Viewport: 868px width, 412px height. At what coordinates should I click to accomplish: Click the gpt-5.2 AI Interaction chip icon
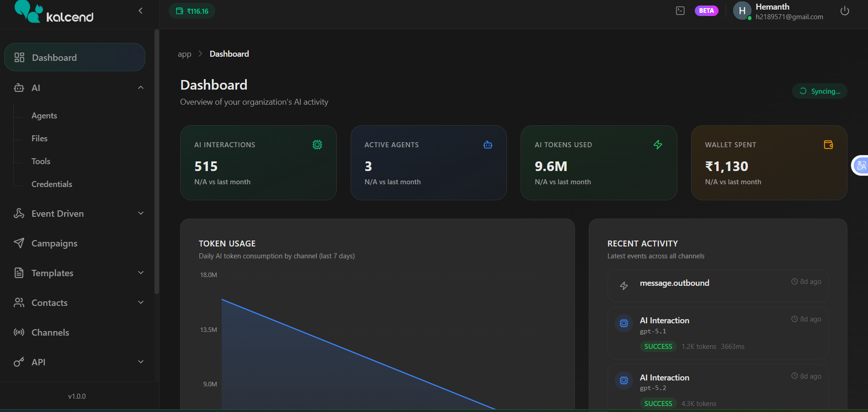click(624, 380)
